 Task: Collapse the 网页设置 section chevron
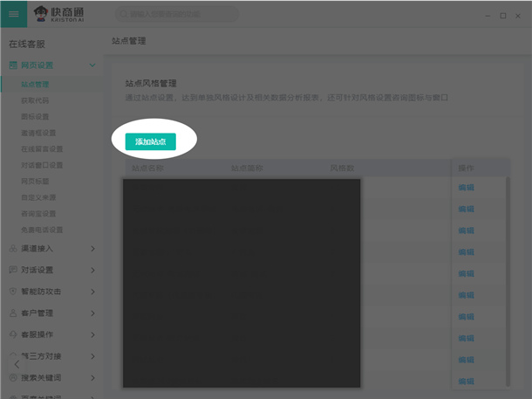point(92,65)
